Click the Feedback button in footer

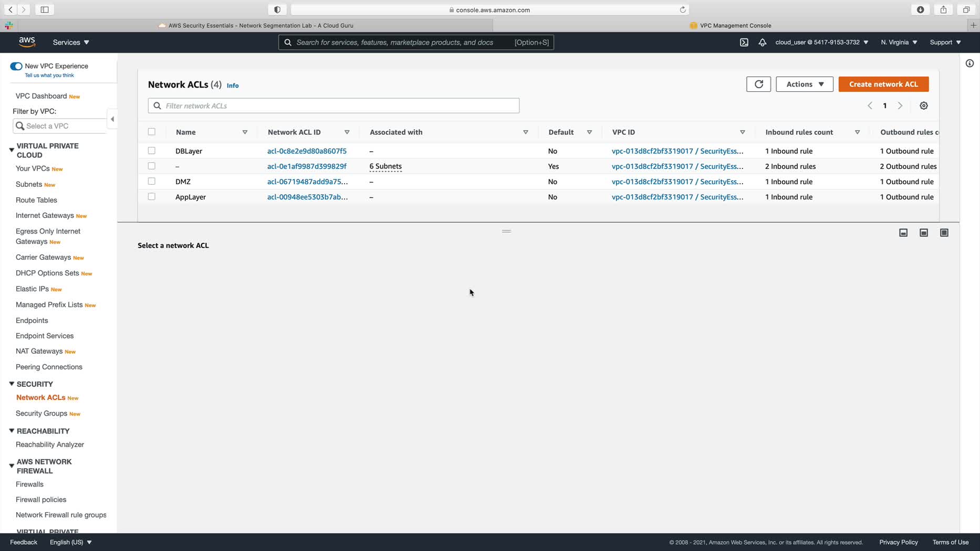(x=24, y=543)
